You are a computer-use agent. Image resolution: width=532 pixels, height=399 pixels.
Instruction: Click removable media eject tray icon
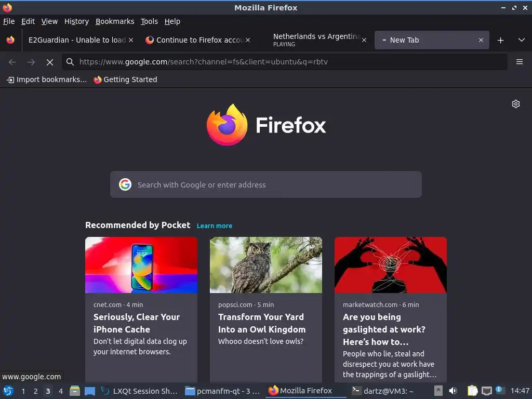[x=438, y=391]
